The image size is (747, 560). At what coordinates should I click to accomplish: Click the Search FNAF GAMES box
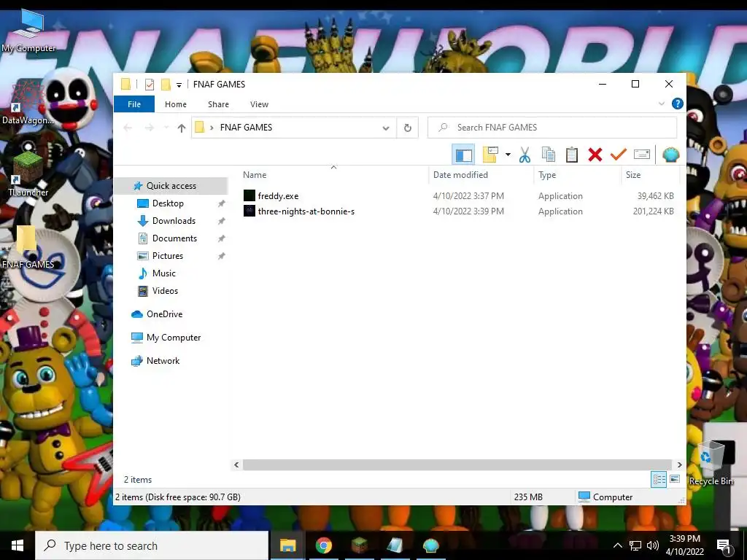click(552, 128)
